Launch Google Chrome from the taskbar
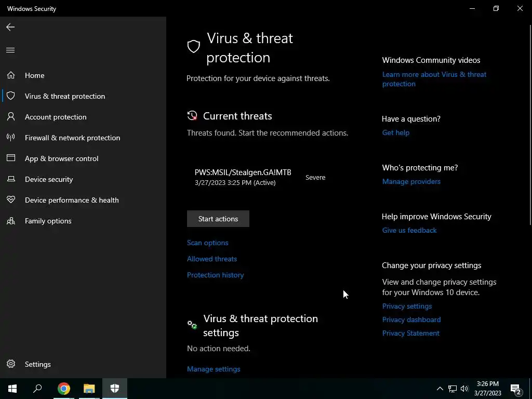532x399 pixels. coord(64,389)
